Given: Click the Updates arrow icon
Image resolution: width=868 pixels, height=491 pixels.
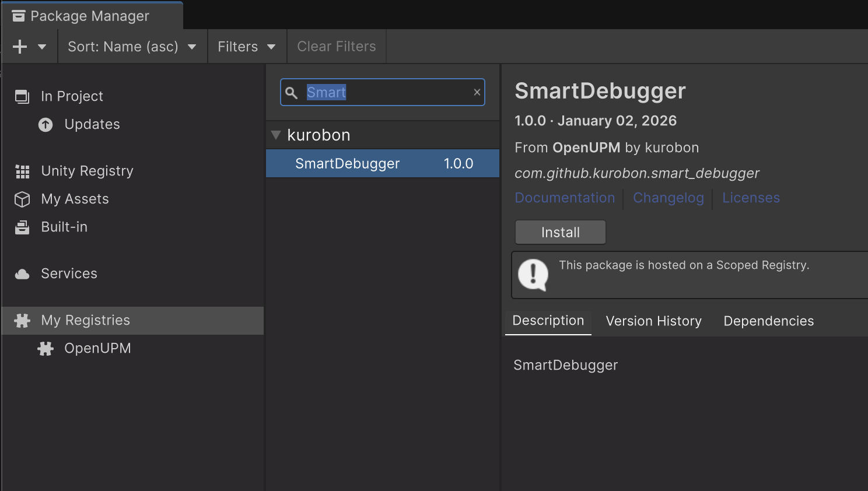Looking at the screenshot, I should 45,124.
